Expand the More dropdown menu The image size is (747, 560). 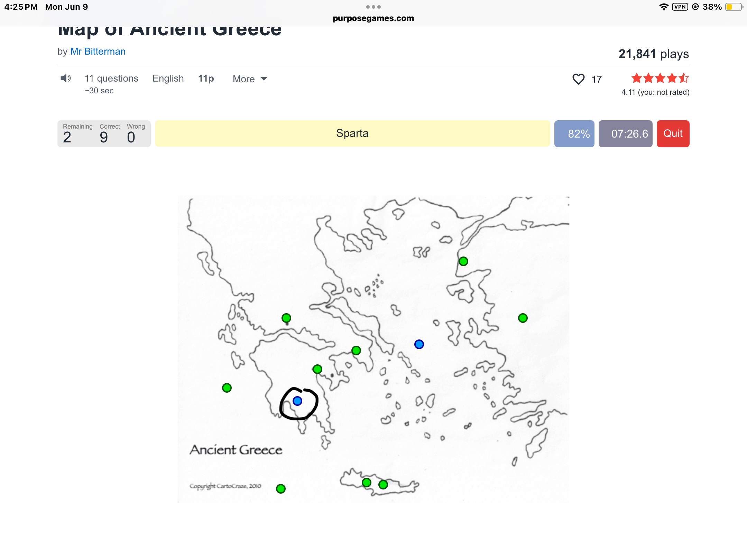pos(250,79)
